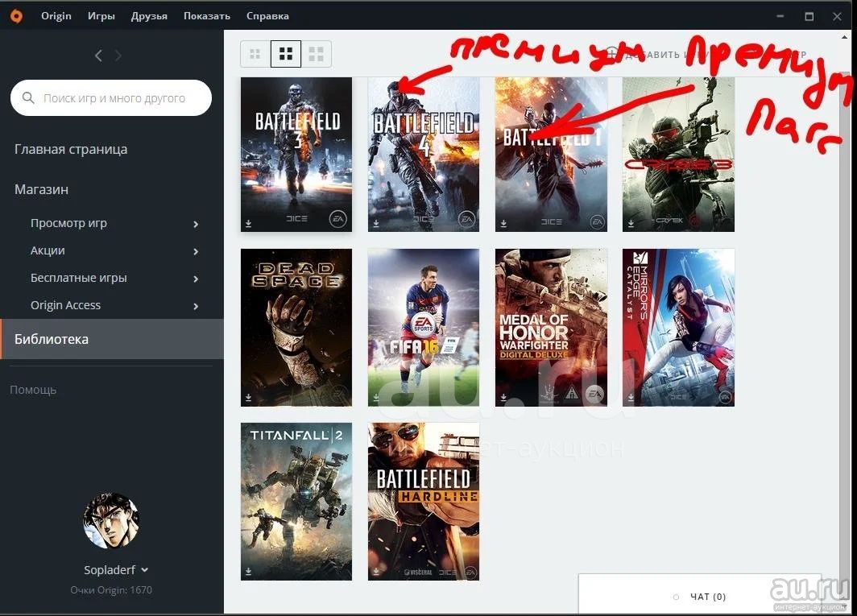Click the download icon on Titanfall 2
This screenshot has height=616, width=857.
[x=248, y=571]
